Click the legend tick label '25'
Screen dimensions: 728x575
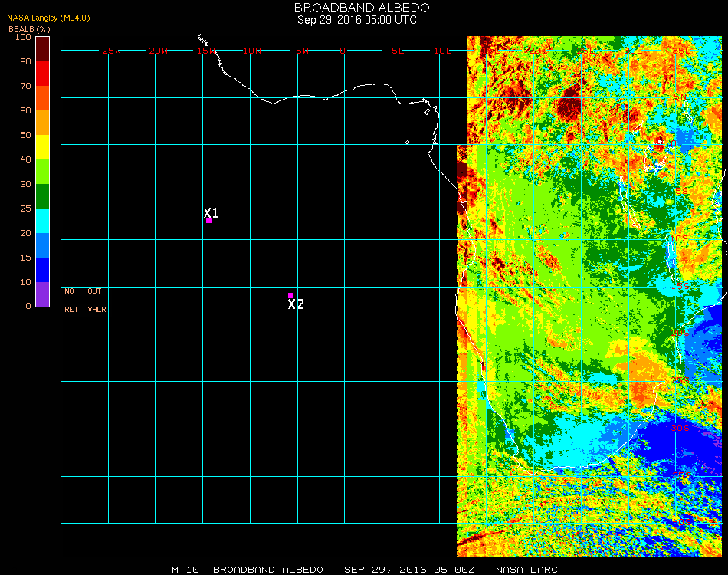click(25, 209)
